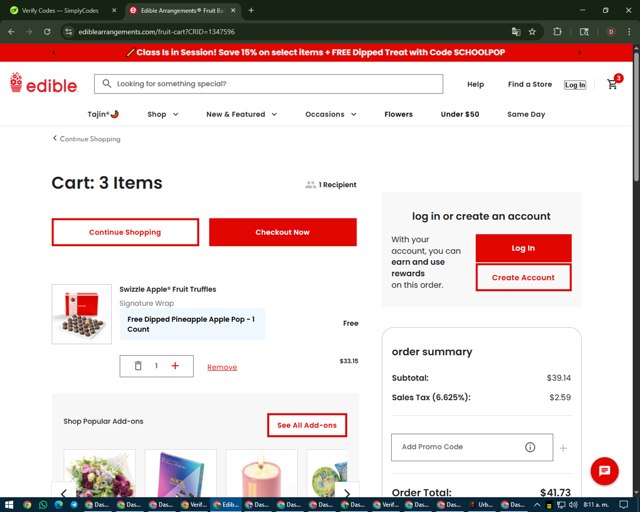Show next promo banner message
Image resolution: width=640 pixels, height=512 pixels.
tap(580, 52)
